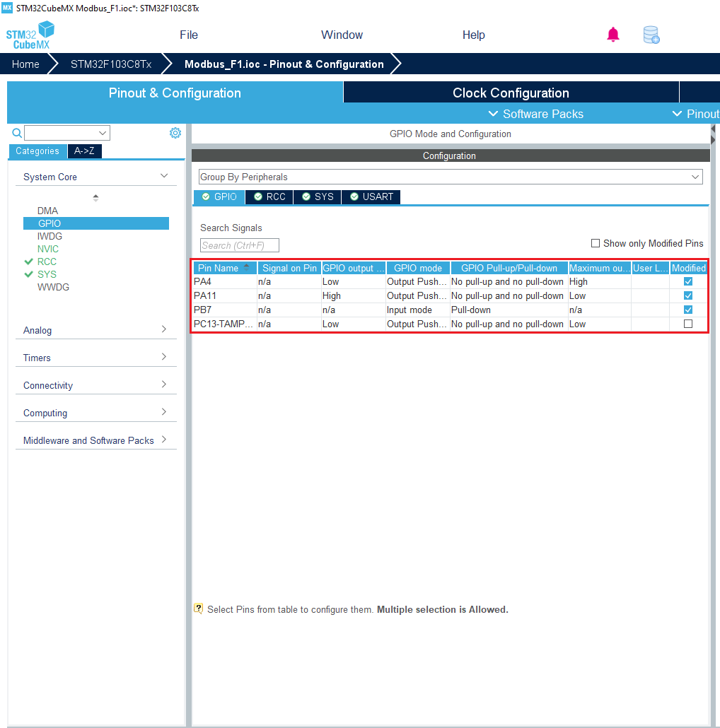Screen dimensions: 720x728
Task: Toggle Modified checkbox for PA4
Action: (688, 281)
